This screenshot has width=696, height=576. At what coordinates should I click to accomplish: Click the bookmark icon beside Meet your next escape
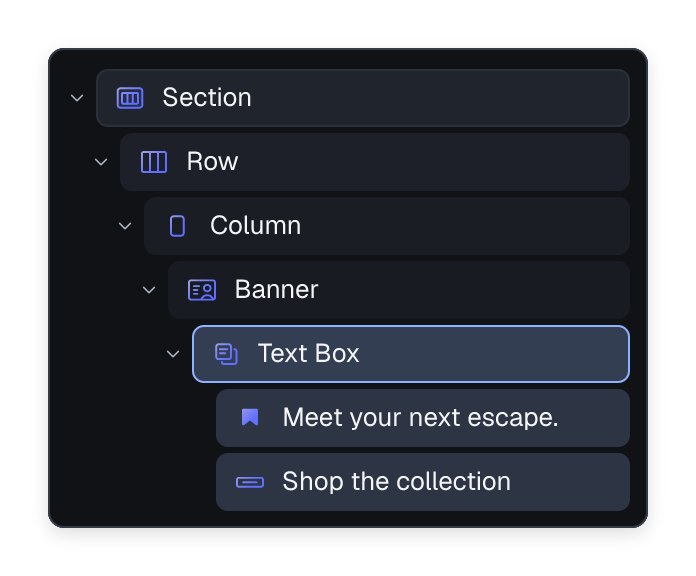coord(250,418)
